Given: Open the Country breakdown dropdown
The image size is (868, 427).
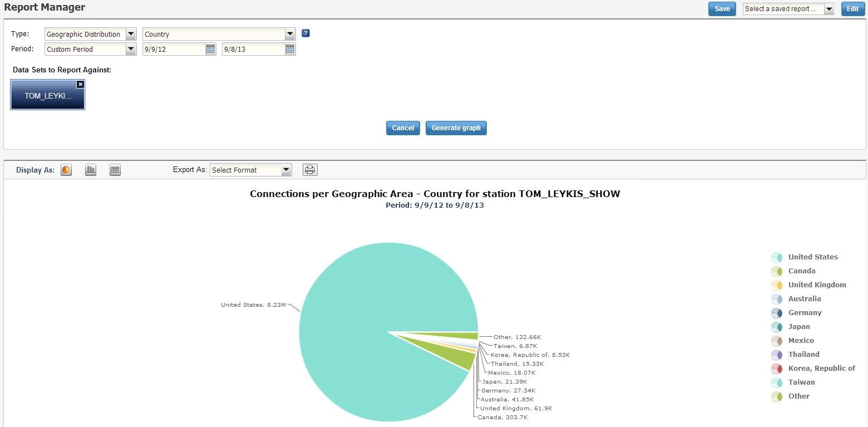Looking at the screenshot, I should [x=219, y=34].
